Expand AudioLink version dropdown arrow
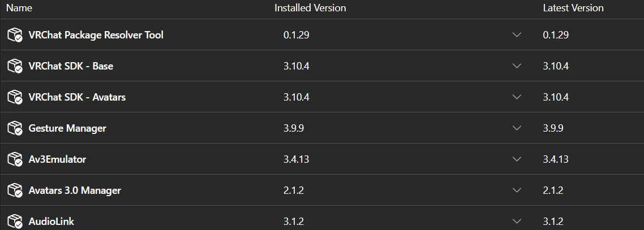The image size is (644, 230). pyautogui.click(x=517, y=222)
